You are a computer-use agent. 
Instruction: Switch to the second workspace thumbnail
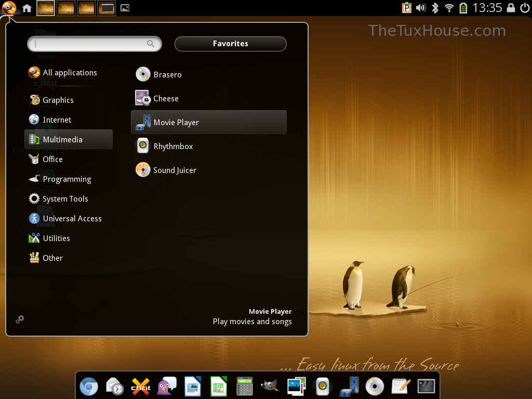coord(66,8)
